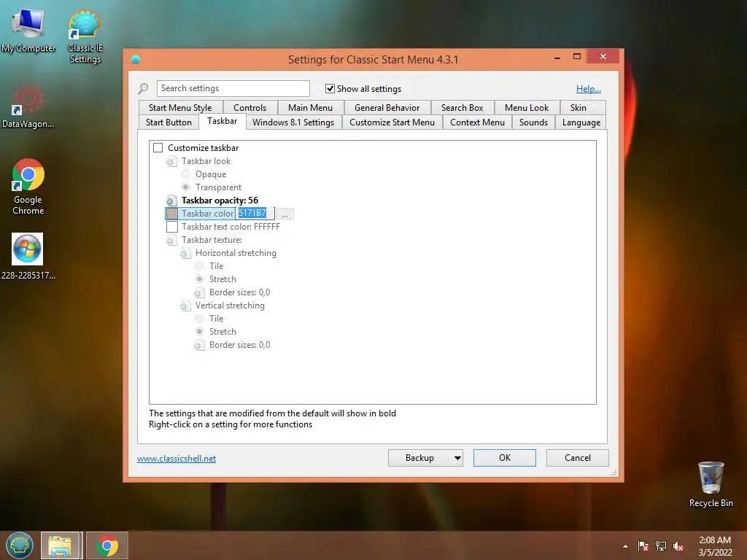Go to the Menu Look tab
Image resolution: width=747 pixels, height=560 pixels.
point(527,108)
